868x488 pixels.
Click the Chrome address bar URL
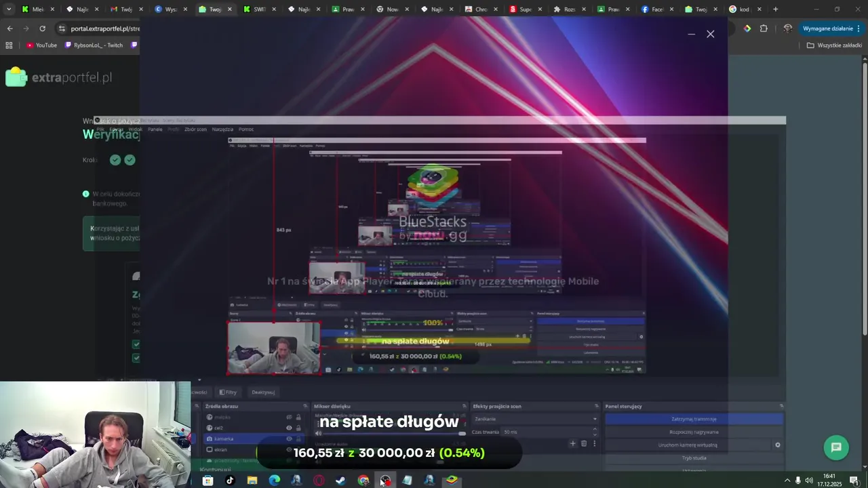pos(105,28)
